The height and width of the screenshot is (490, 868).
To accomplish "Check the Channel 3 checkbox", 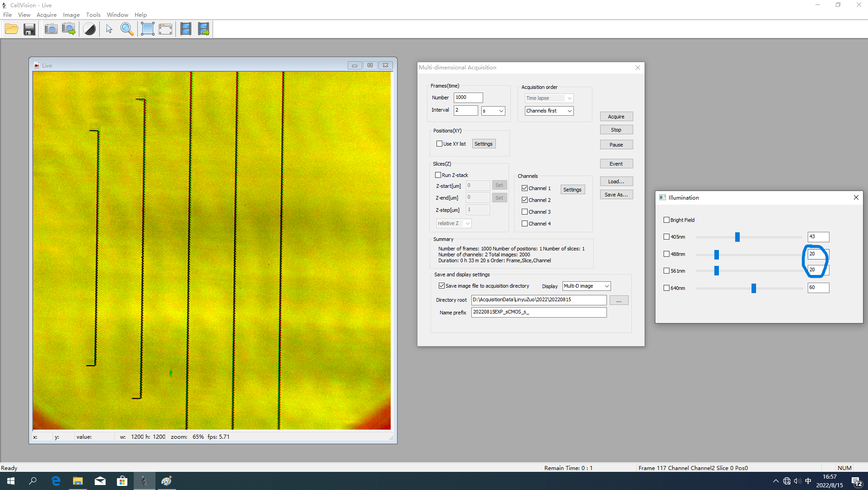I will tap(524, 212).
